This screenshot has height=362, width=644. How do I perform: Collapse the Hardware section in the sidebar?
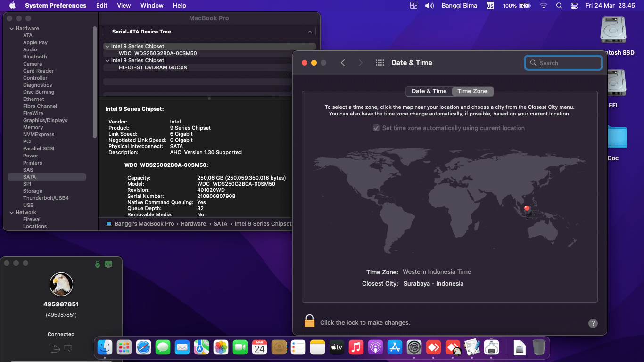coord(12,29)
